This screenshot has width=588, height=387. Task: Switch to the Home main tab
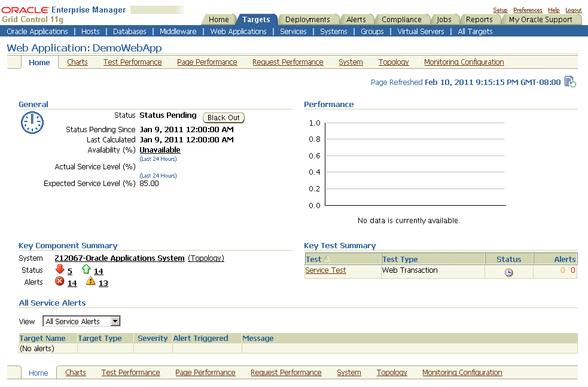click(218, 20)
